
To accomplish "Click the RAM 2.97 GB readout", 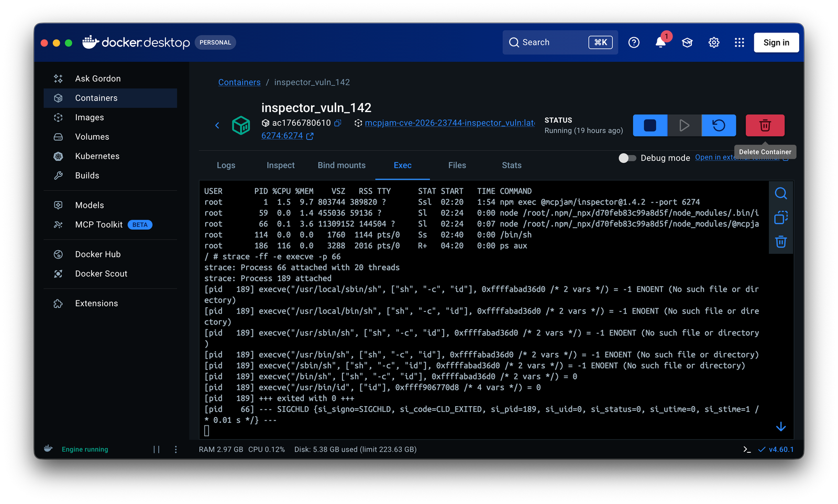I will [x=221, y=450].
